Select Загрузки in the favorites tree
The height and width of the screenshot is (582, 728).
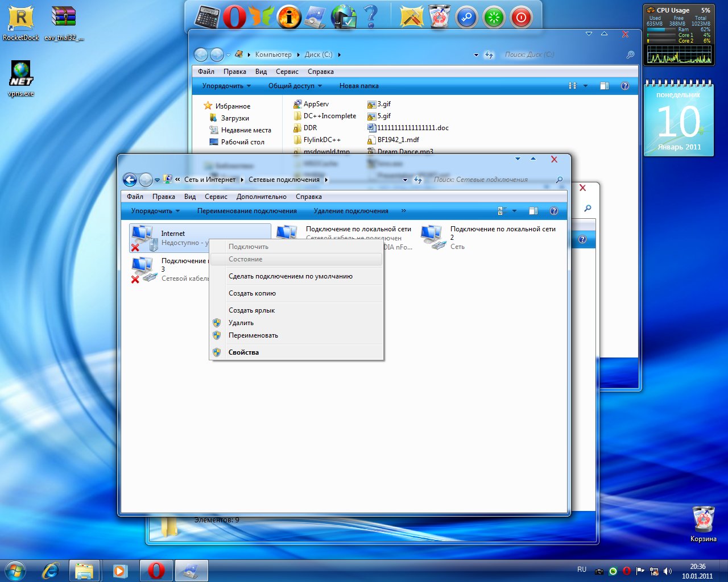[x=235, y=118]
